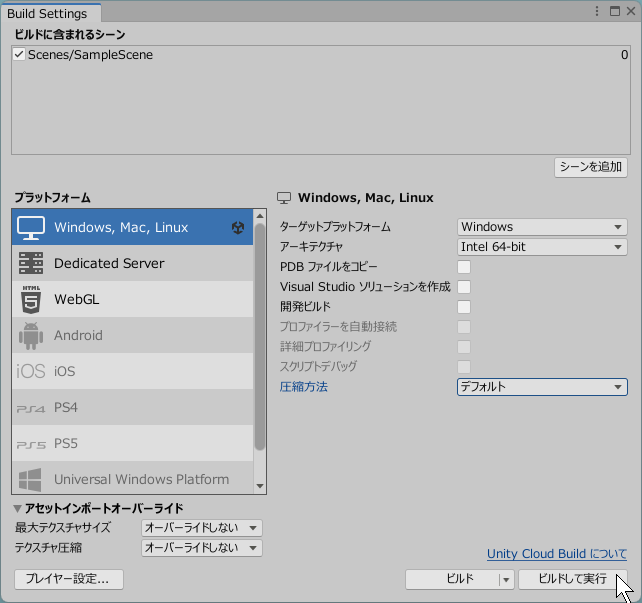642x603 pixels.
Task: Open Unity Cloud Build について link
Action: click(x=557, y=554)
